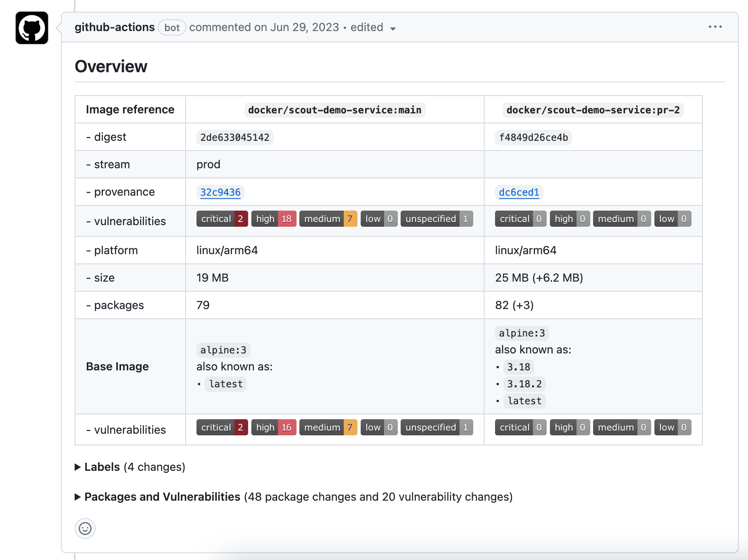Click the alpine:3 tag in main column
The height and width of the screenshot is (560, 748).
pos(223,350)
